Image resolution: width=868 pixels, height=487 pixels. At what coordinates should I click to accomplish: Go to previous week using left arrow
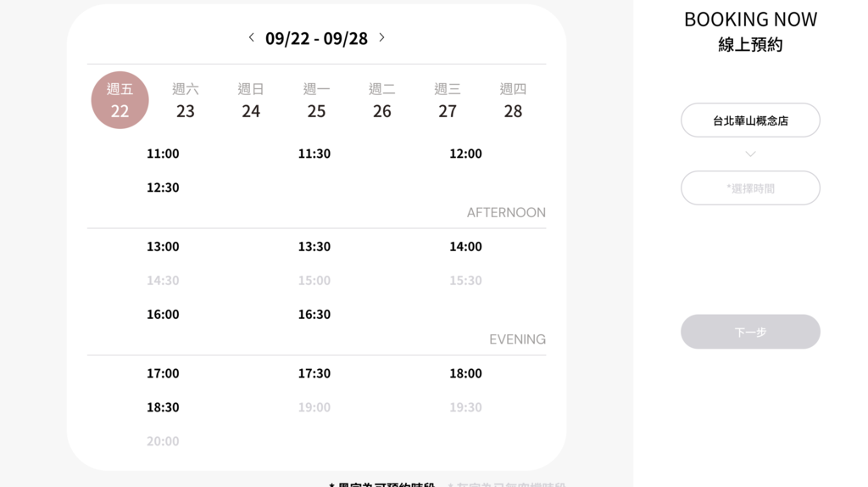[252, 37]
